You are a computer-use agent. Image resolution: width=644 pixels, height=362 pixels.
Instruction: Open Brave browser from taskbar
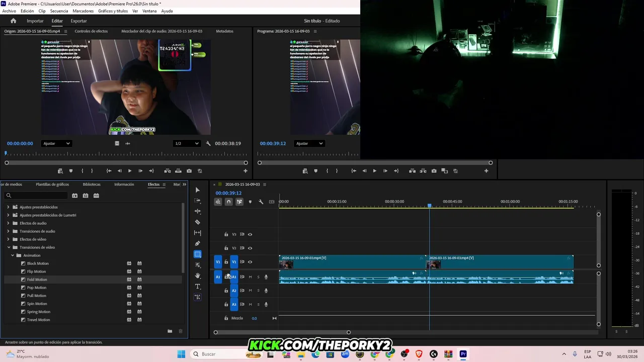(x=419, y=354)
